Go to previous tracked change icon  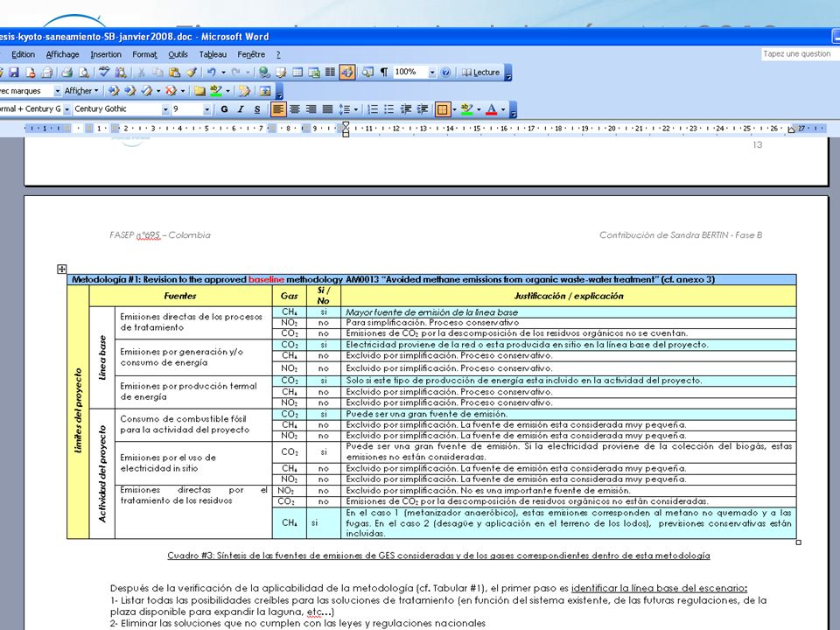tap(113, 91)
